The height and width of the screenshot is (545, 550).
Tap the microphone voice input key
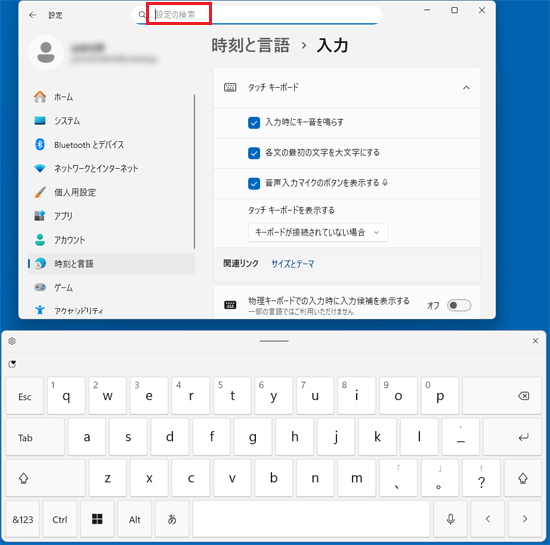450,519
